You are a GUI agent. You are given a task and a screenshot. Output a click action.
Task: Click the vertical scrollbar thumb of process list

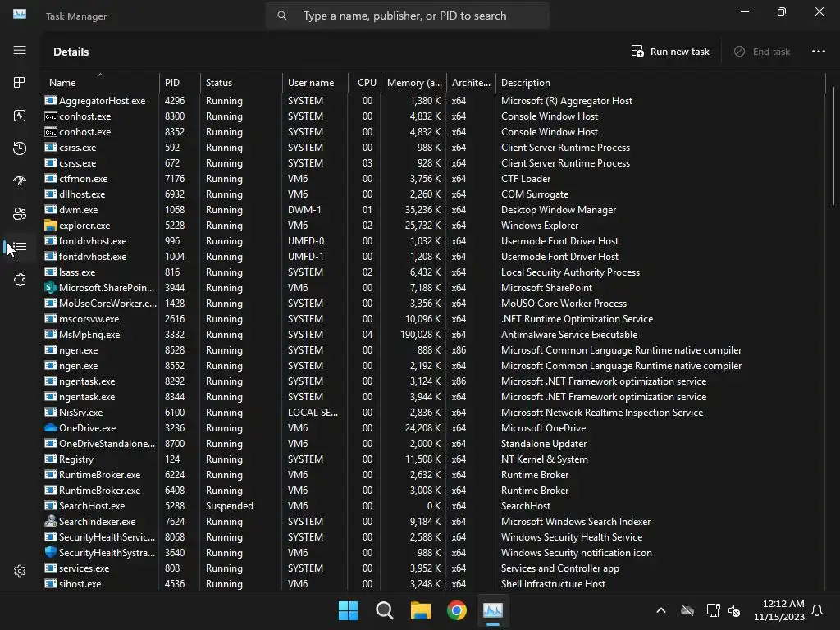click(833, 144)
